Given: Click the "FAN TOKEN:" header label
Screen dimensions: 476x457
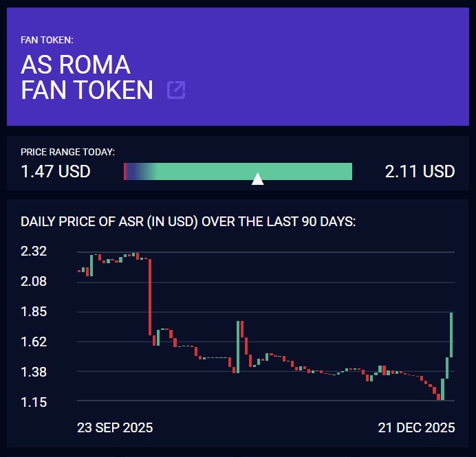Looking at the screenshot, I should [x=52, y=40].
